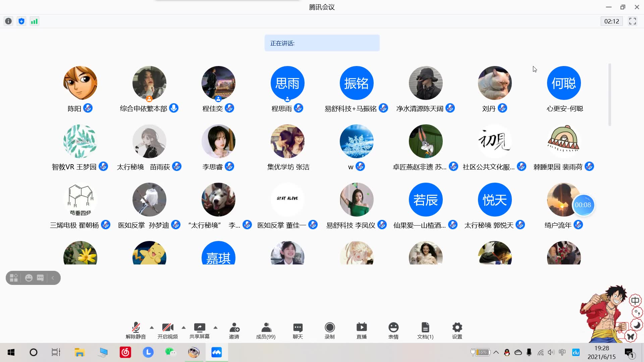Click the 嘉琪 blue avatar
The height and width of the screenshot is (362, 644).
[218, 253]
